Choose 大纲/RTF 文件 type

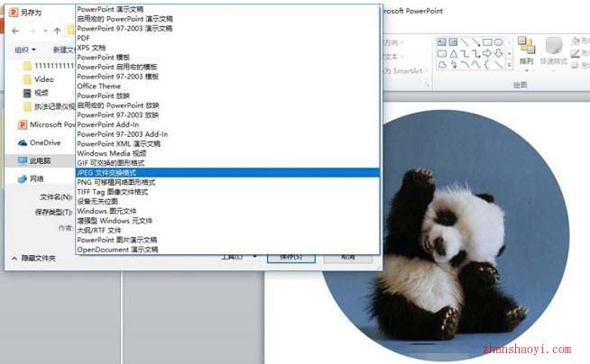tap(227, 231)
